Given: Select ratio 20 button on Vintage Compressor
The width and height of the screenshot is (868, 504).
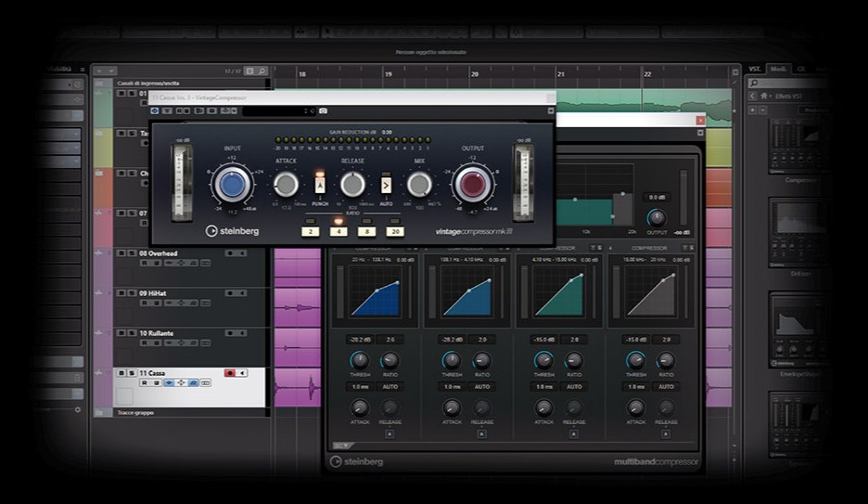Looking at the screenshot, I should (395, 231).
